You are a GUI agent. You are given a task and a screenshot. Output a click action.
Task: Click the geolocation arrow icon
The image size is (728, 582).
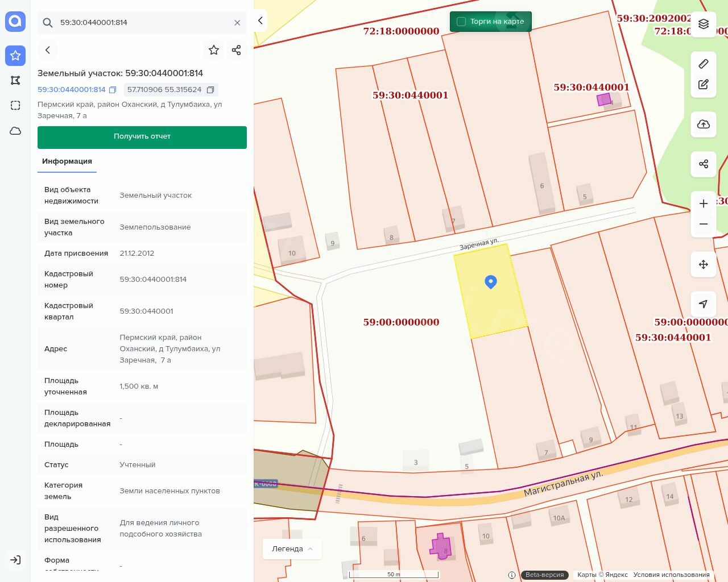[x=704, y=304]
